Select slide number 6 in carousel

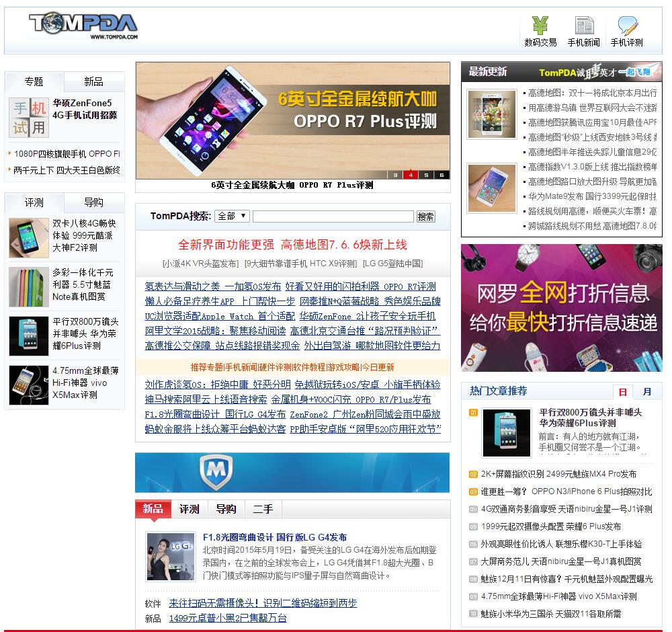(442, 175)
